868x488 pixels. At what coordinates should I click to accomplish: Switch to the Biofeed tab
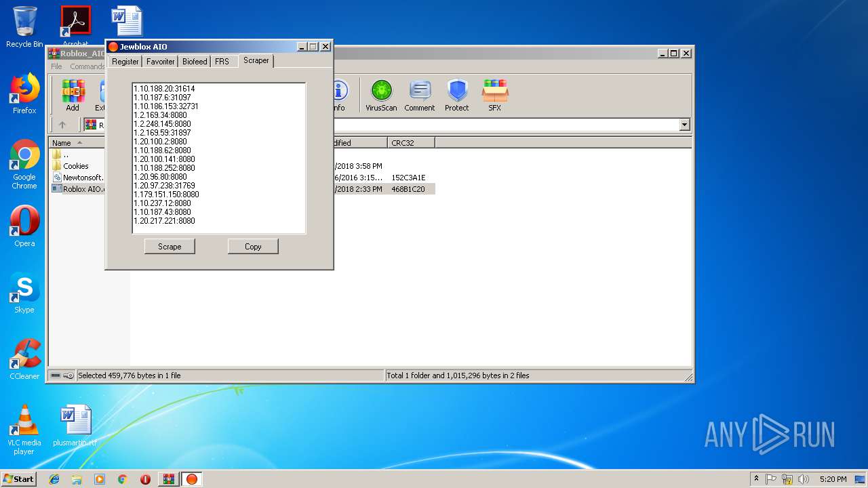195,61
